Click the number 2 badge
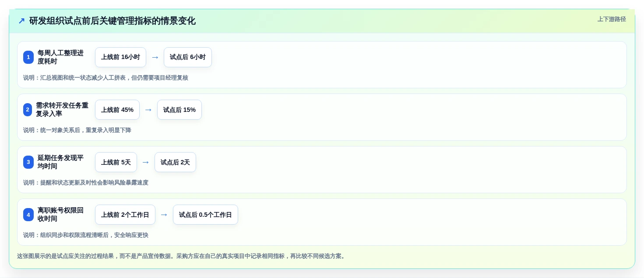This screenshot has width=644, height=278. click(x=28, y=110)
